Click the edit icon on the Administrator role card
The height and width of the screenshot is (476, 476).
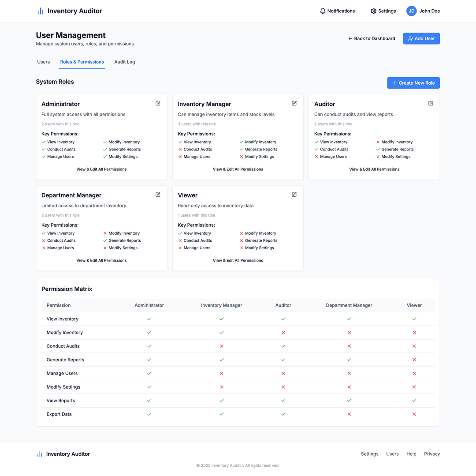point(158,103)
